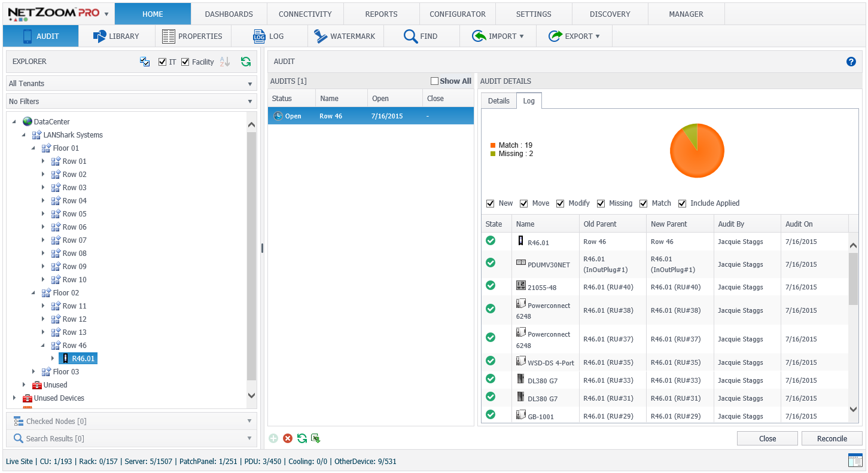Open the Export dropdown menu

click(x=574, y=36)
